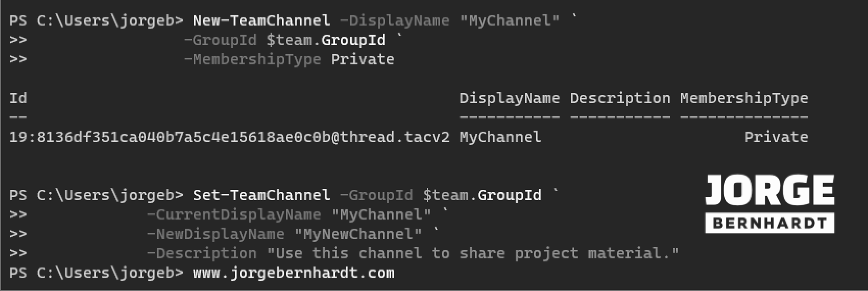Select the channel Id ending in thread.tacv2

click(229, 137)
